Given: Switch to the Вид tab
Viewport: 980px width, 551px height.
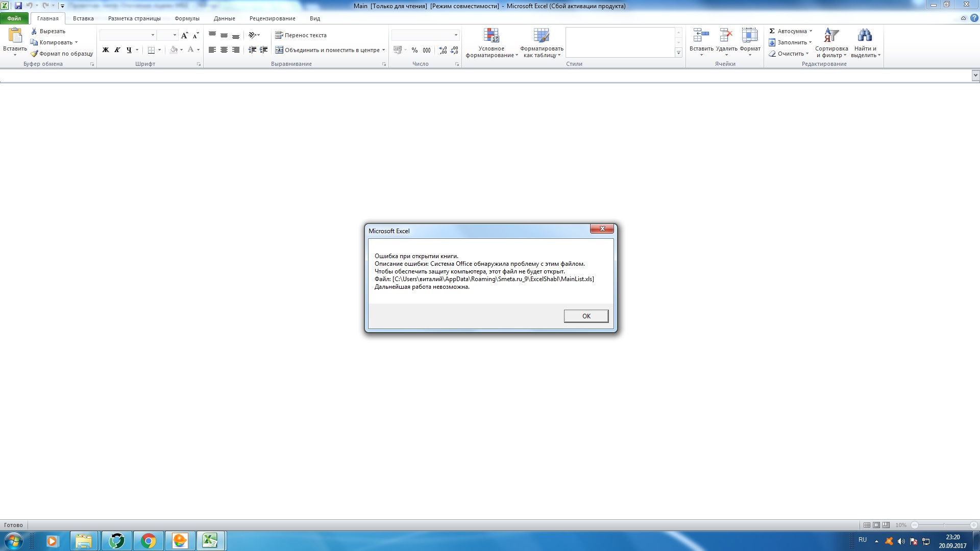Looking at the screenshot, I should coord(315,18).
